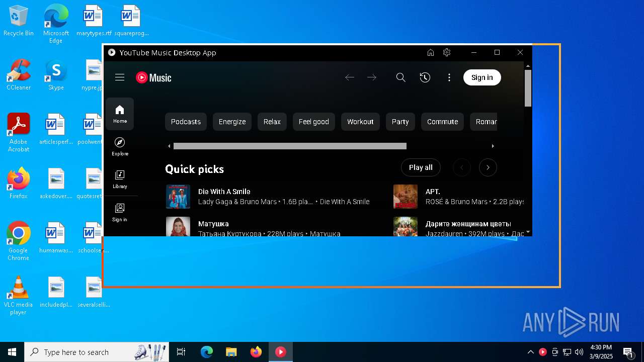Go back with the left arrow
The width and height of the screenshot is (644, 362).
pyautogui.click(x=350, y=77)
